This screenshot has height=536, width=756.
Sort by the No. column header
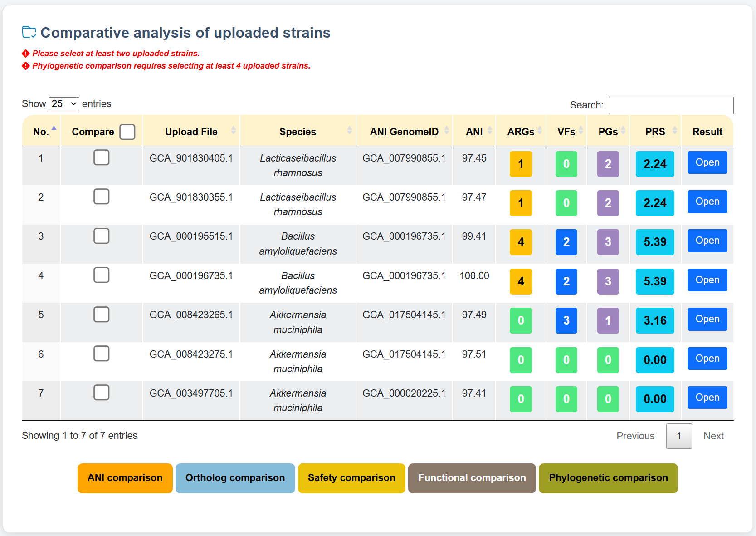[41, 132]
